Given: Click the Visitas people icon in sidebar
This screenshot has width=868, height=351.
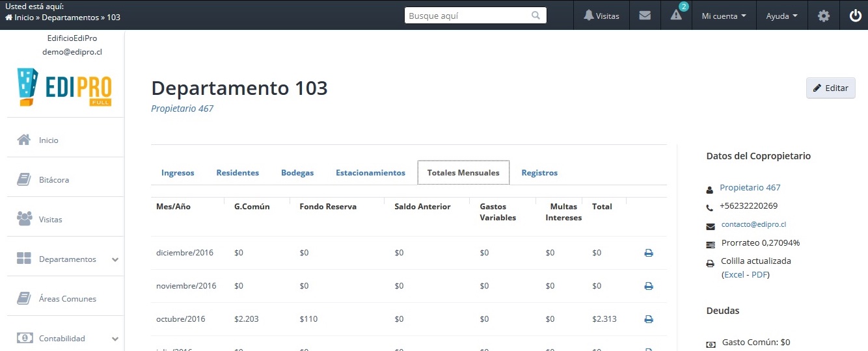Looking at the screenshot, I should point(24,219).
